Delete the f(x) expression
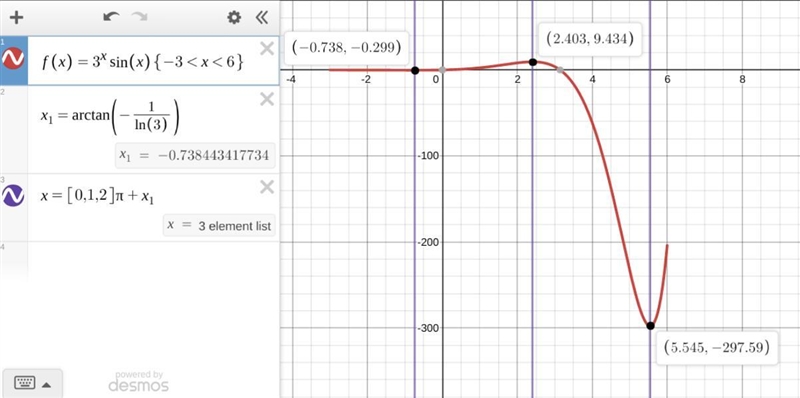800x398 pixels. click(x=267, y=49)
